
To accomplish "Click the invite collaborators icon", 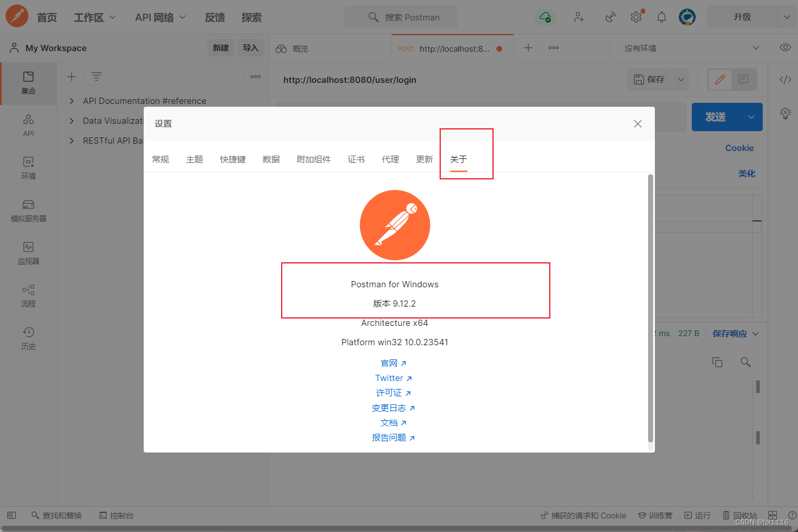I will [579, 17].
